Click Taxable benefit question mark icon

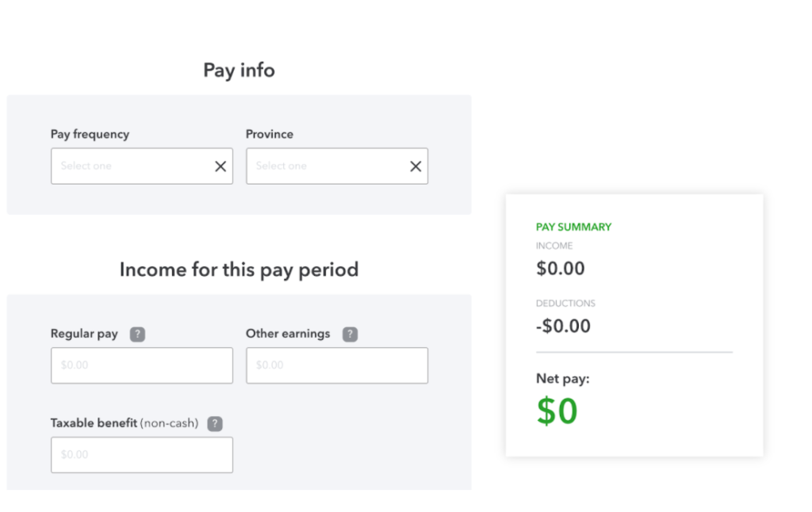point(215,424)
